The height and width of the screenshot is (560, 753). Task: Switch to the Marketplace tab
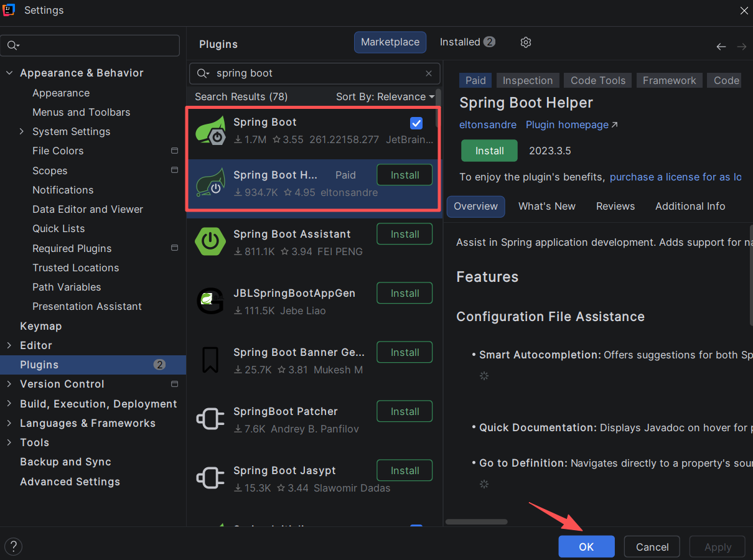390,42
